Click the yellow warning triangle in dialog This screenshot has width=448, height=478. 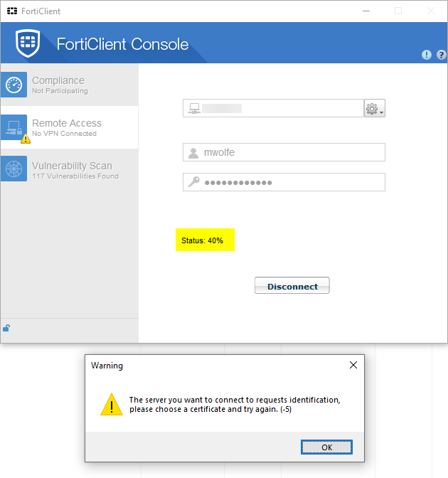click(112, 405)
